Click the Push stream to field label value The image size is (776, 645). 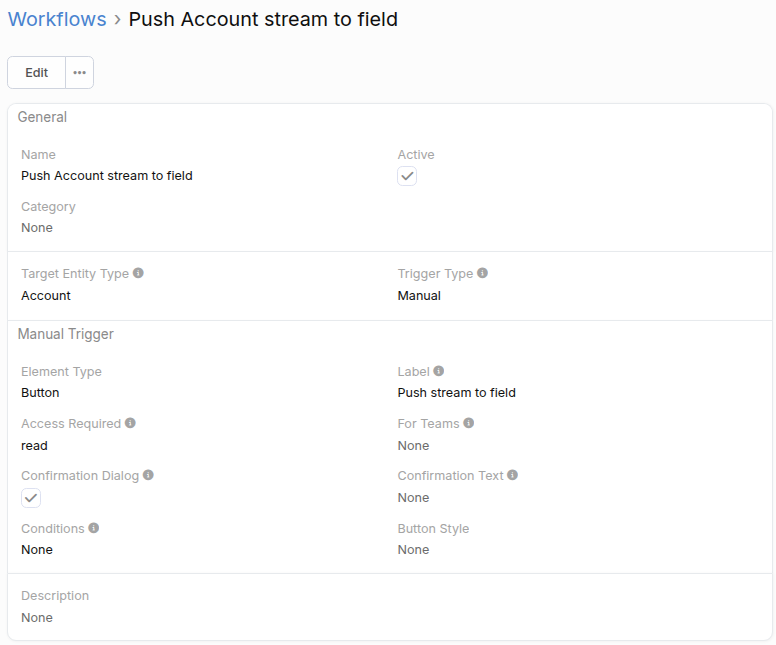[x=457, y=393]
